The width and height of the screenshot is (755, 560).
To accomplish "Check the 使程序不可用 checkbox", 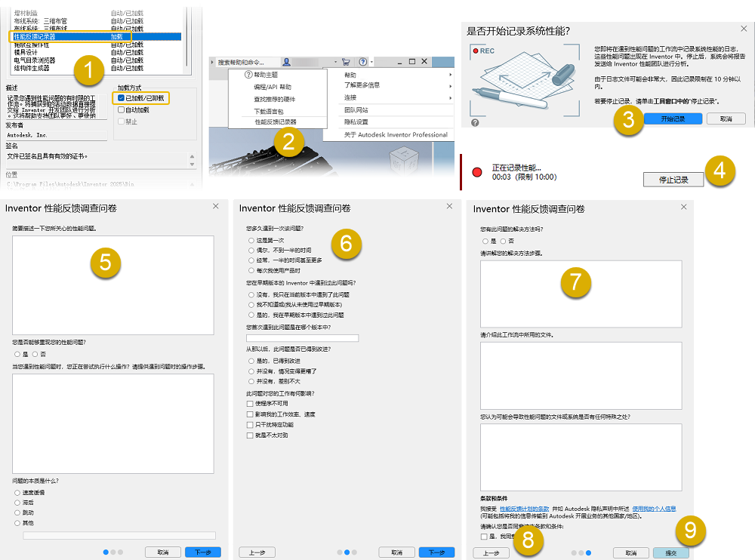I will click(x=250, y=404).
